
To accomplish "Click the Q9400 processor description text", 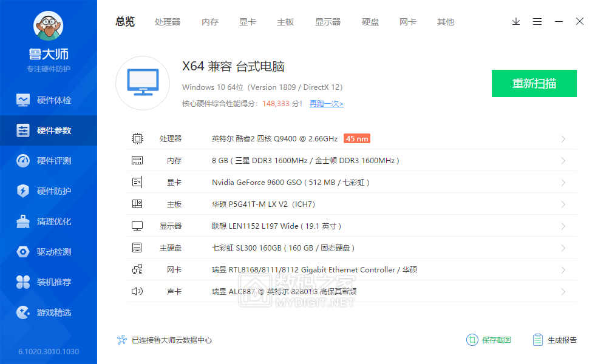I will 274,139.
